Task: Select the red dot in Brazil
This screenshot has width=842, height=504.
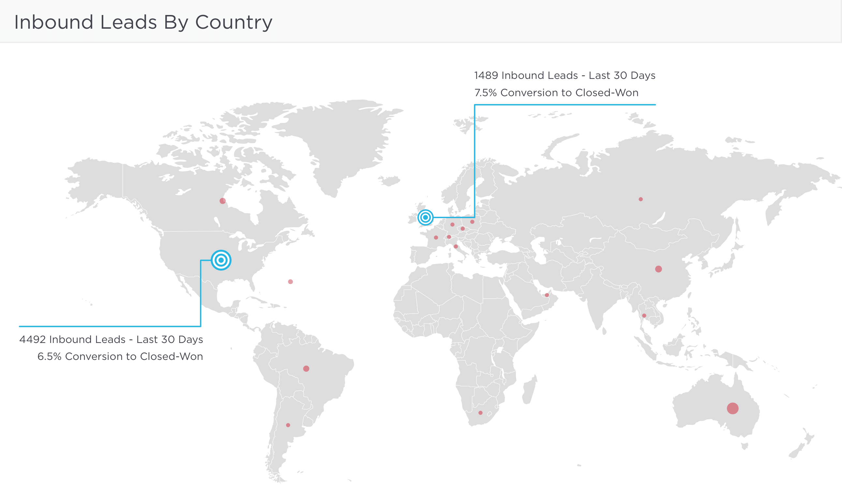Action: 306,368
